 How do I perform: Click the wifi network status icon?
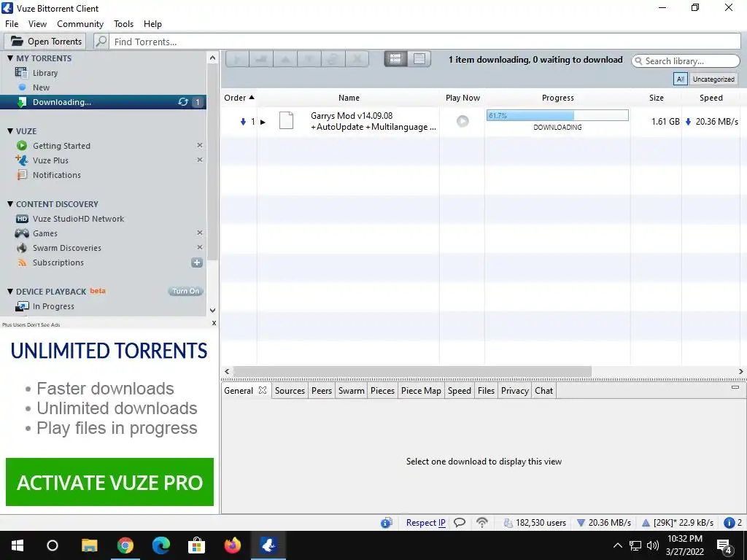pos(482,523)
